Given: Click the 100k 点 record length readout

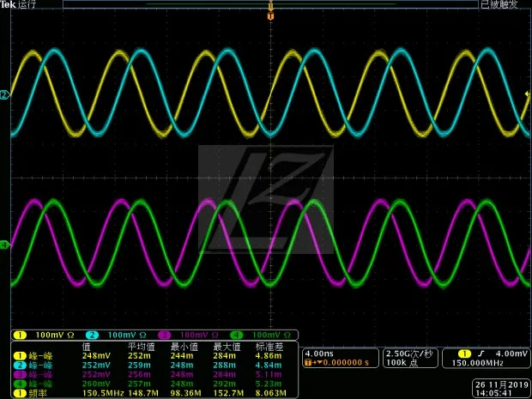Looking at the screenshot, I should click(401, 363).
